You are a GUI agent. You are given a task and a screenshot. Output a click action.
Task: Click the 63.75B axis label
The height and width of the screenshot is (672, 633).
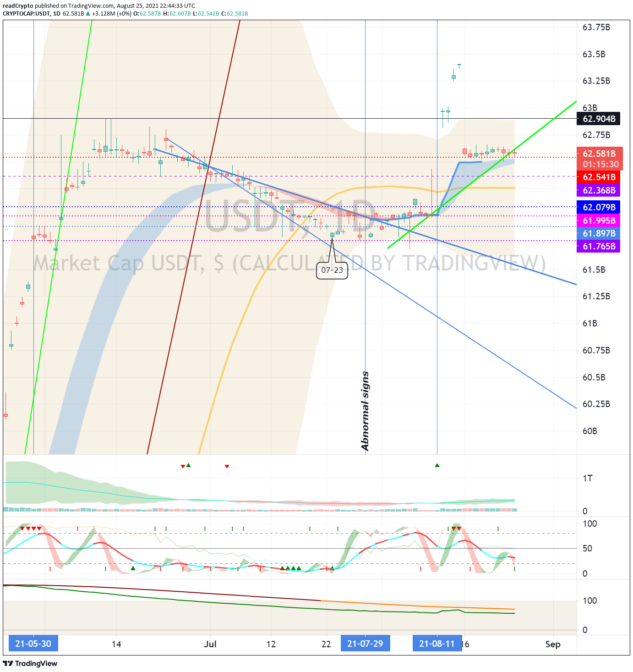coord(596,28)
